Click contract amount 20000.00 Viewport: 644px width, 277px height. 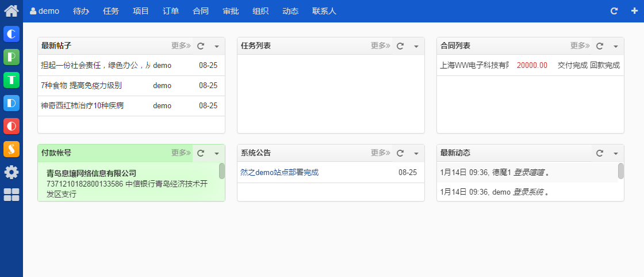[x=532, y=65]
